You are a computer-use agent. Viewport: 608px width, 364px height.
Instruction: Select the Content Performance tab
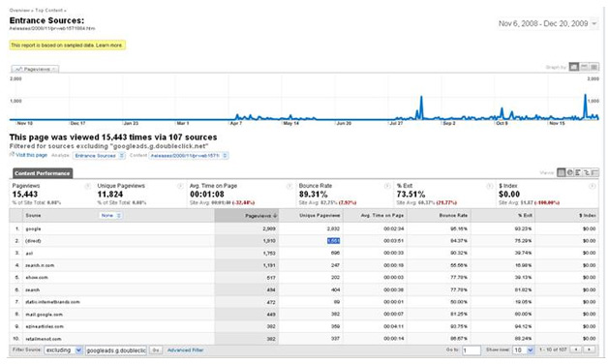(x=43, y=173)
